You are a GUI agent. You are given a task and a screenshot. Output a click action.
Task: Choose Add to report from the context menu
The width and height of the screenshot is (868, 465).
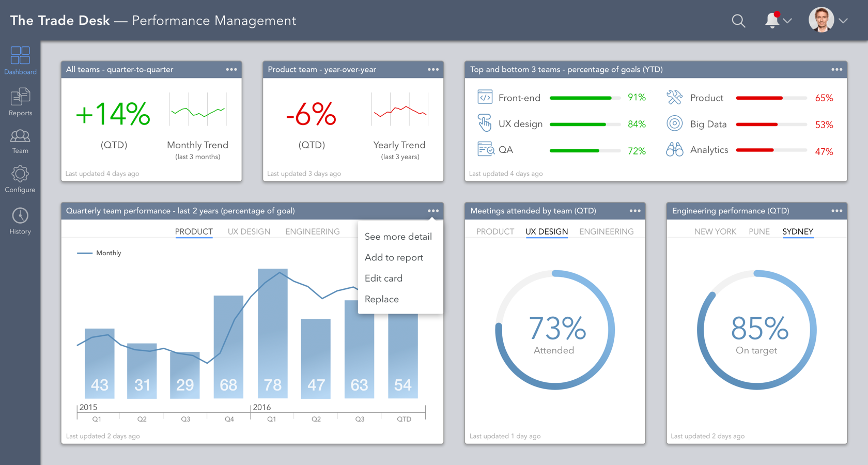pyautogui.click(x=394, y=257)
